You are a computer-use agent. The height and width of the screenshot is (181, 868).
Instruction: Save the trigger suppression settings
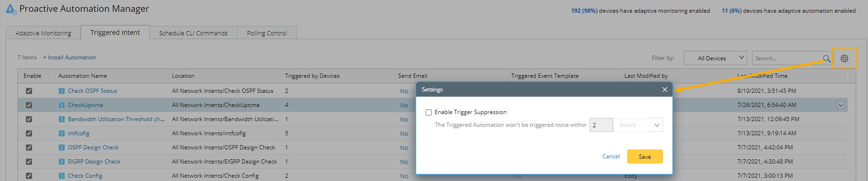point(645,156)
